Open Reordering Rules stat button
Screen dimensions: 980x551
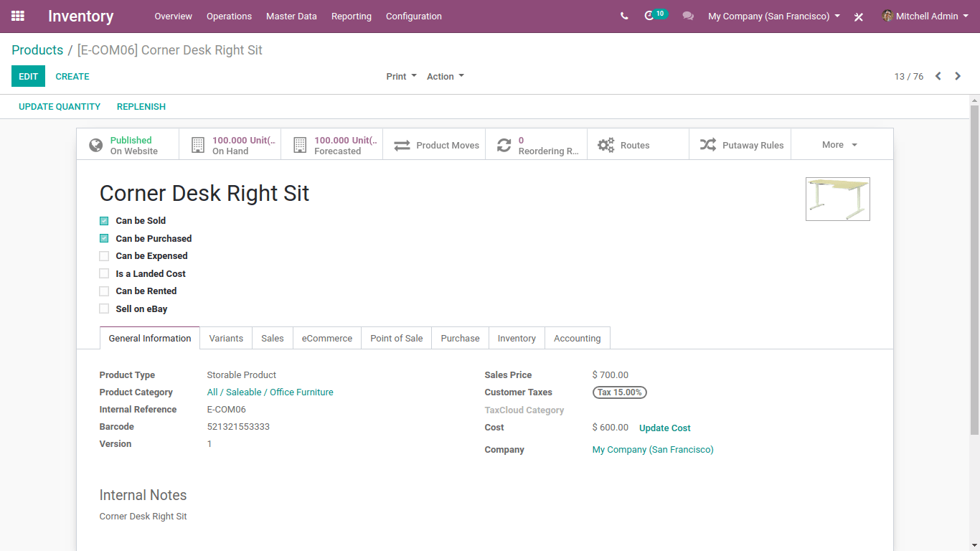[x=536, y=144]
